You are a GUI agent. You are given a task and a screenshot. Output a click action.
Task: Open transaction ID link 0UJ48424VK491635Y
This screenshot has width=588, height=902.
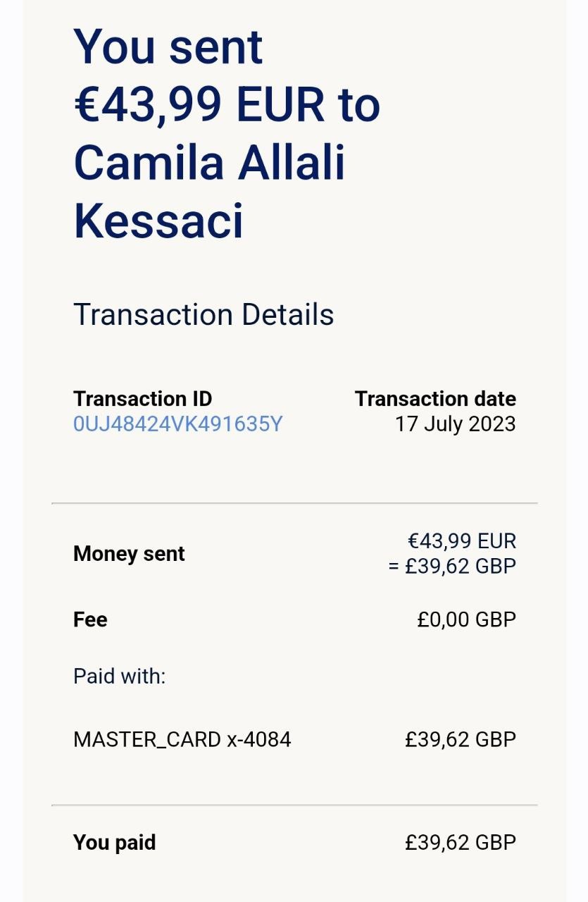click(177, 424)
